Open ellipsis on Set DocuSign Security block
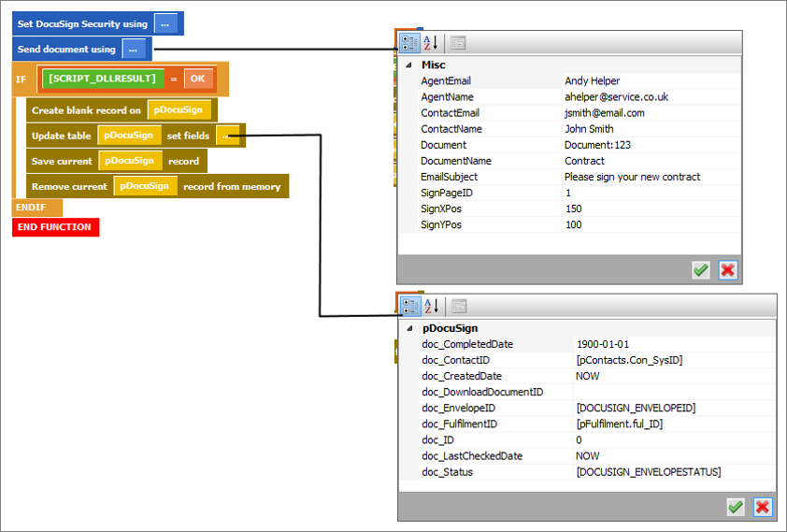 tap(165, 23)
